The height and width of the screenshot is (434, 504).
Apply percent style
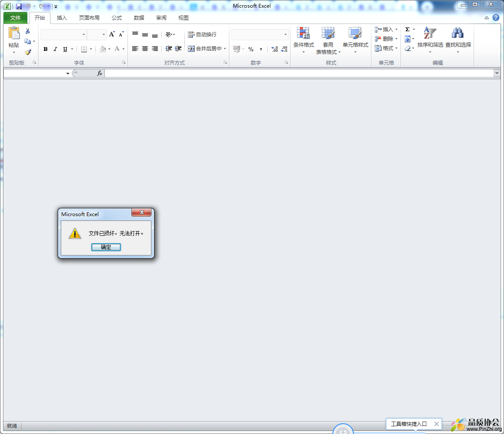click(251, 49)
